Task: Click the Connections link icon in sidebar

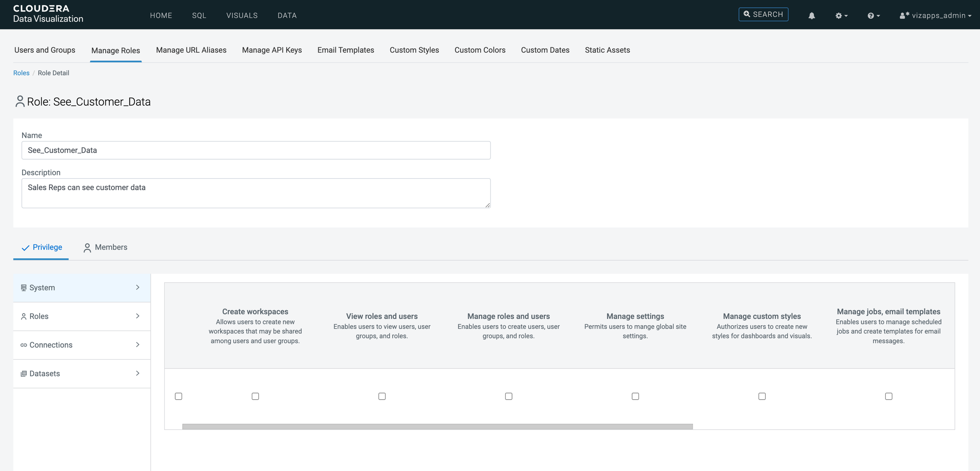Action: pos(24,345)
